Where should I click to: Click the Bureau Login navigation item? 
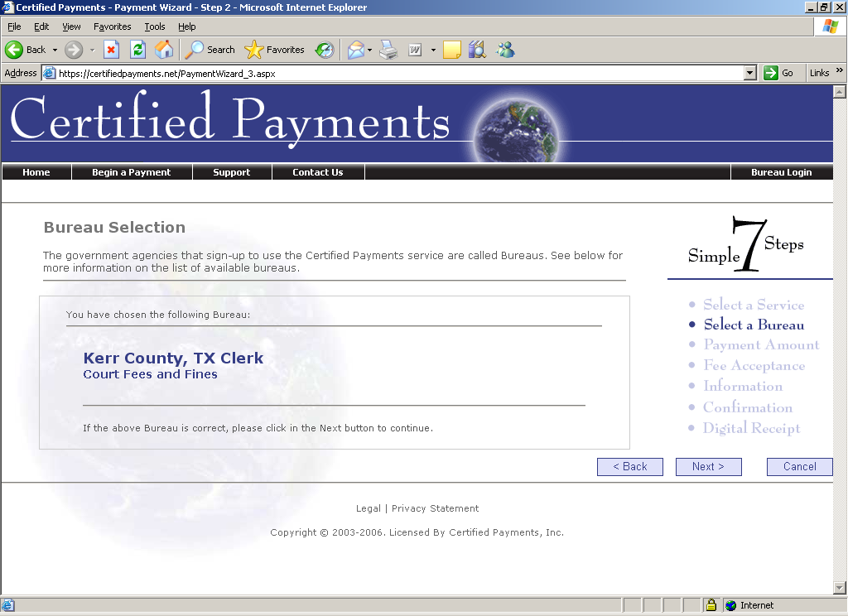click(781, 172)
